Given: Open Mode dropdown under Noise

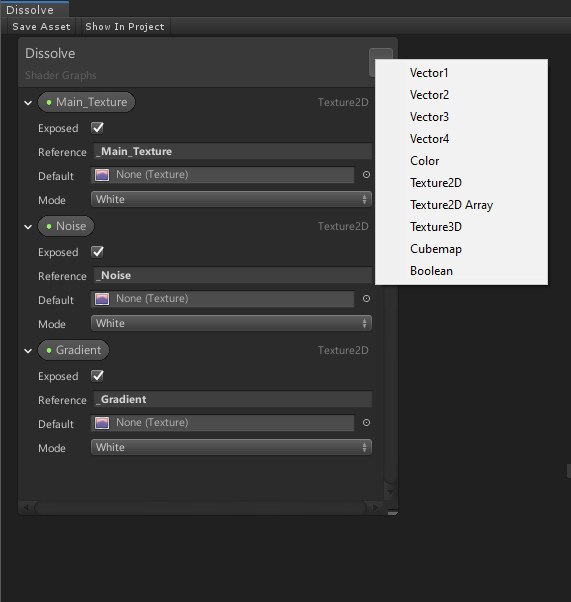Looking at the screenshot, I should [231, 323].
